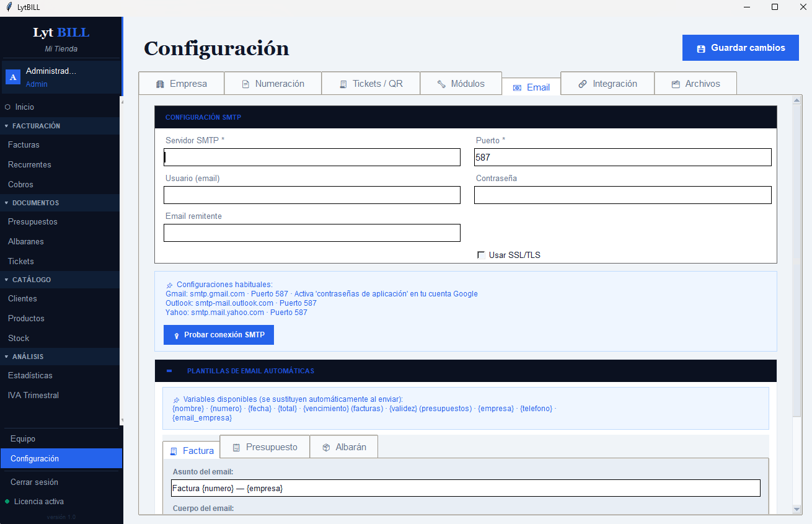Click the invoice icon on Factura template tab
The image size is (812, 524).
[173, 451]
